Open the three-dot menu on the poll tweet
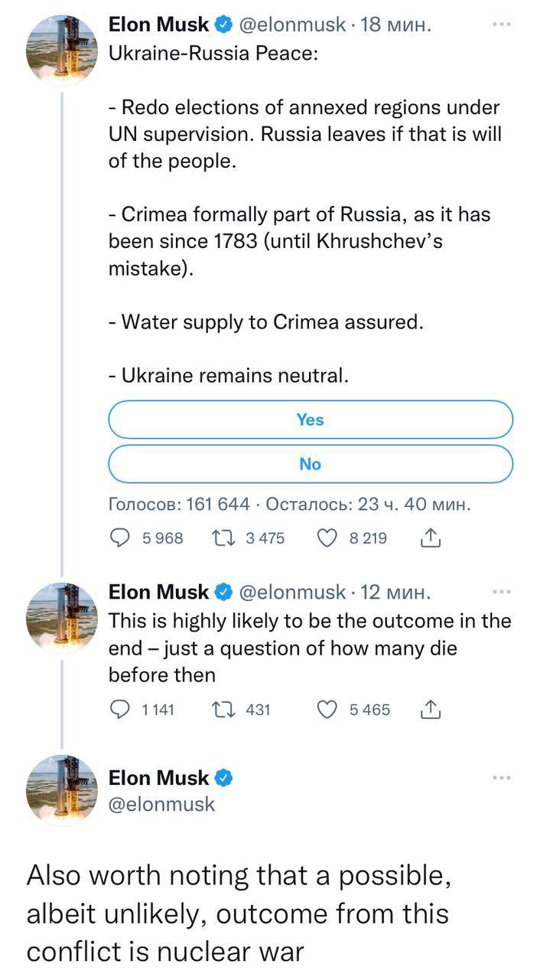The image size is (537, 980). point(502,24)
